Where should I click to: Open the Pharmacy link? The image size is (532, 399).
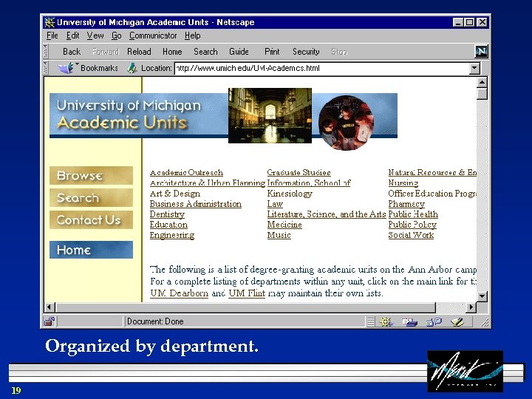[406, 204]
